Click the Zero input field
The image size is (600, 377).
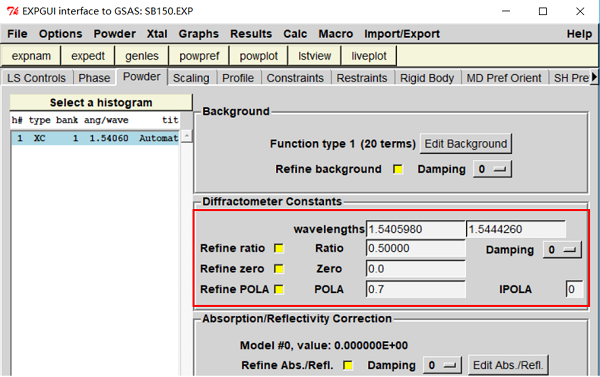[416, 269]
